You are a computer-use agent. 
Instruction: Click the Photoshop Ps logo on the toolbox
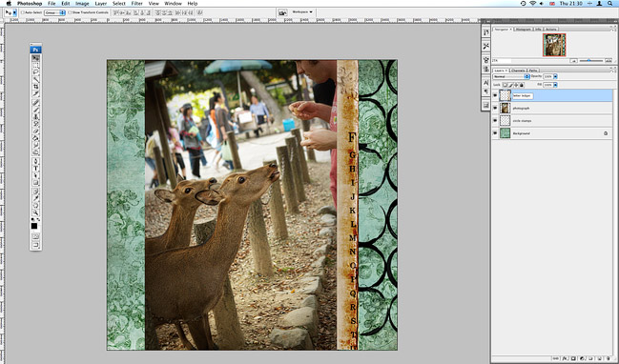(x=35, y=50)
